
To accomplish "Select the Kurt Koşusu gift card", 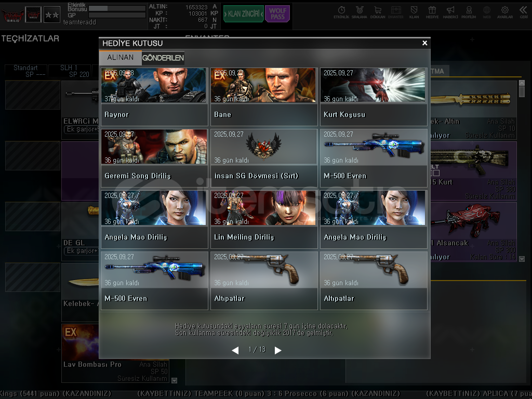I will pos(374,97).
